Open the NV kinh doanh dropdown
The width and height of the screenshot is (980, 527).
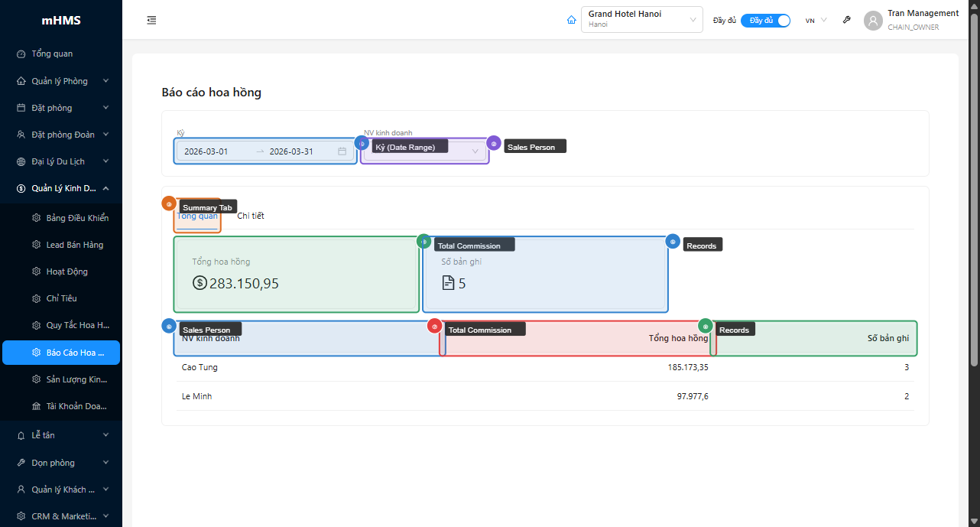[x=424, y=151]
